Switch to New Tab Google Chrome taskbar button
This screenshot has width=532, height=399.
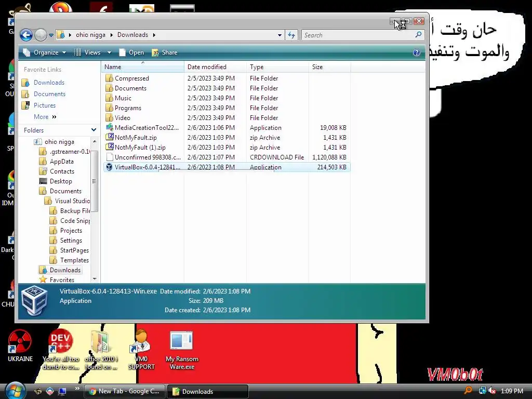click(x=124, y=391)
